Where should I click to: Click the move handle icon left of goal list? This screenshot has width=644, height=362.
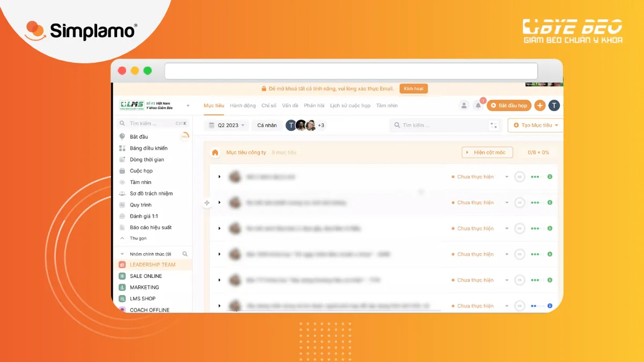click(x=207, y=203)
